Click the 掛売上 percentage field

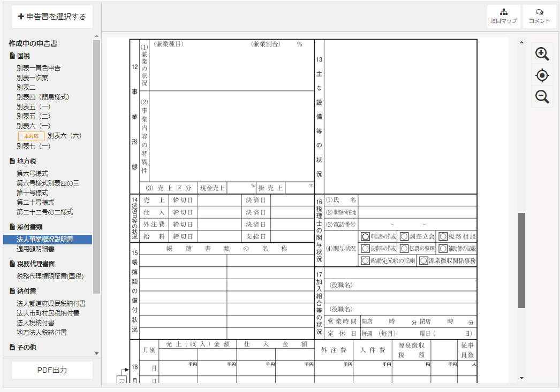coord(300,188)
